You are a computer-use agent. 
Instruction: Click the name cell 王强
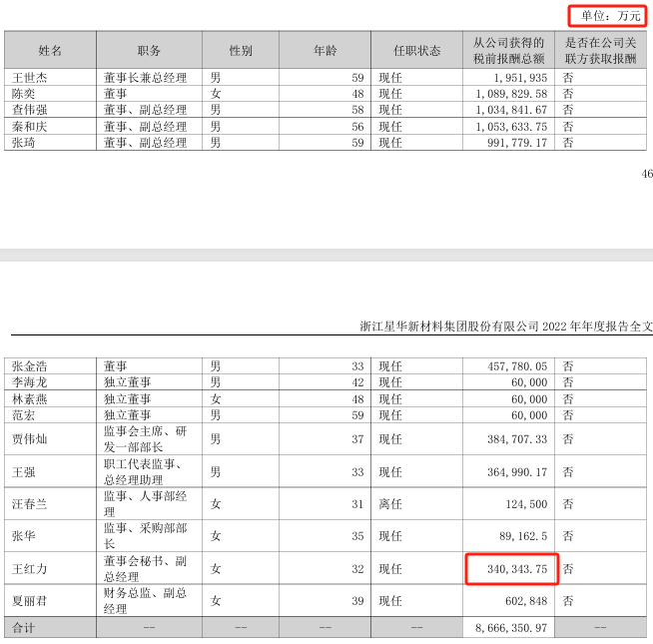23,472
